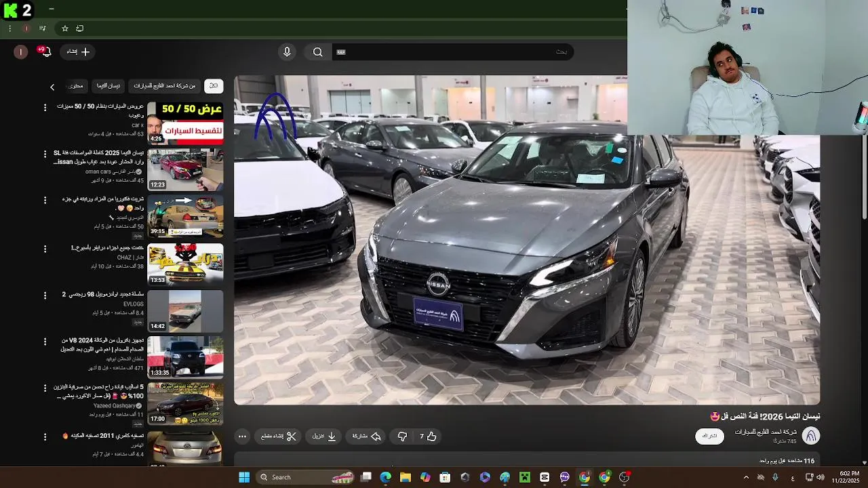This screenshot has width=868, height=488.
Task: Open options menu for Altima 2025 SL video
Action: click(45, 155)
